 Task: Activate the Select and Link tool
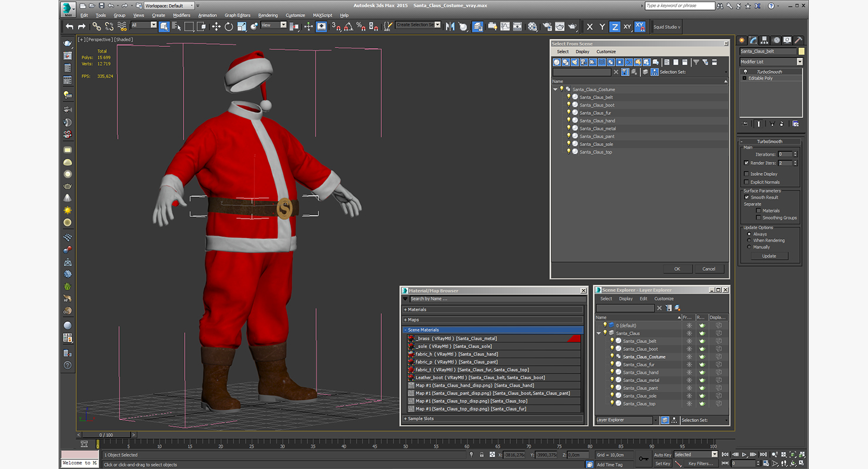(96, 26)
